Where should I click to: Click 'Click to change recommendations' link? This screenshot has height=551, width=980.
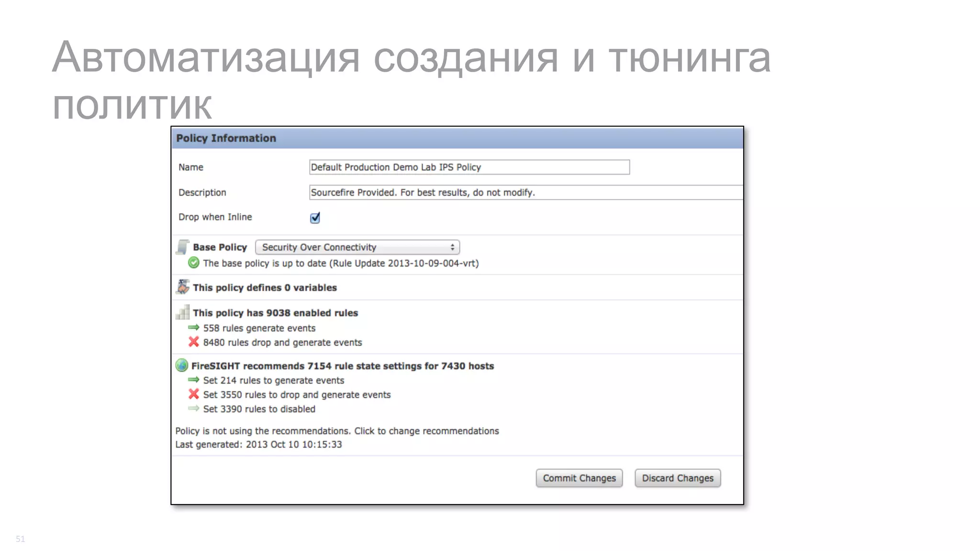(x=426, y=431)
